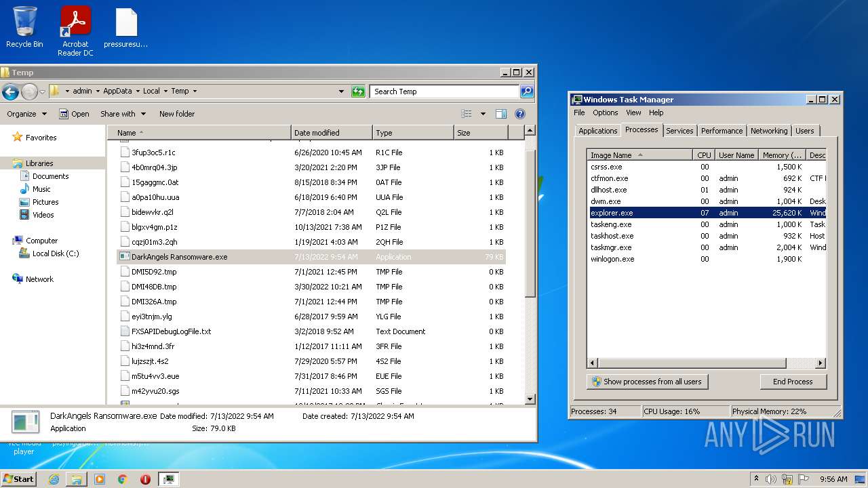This screenshot has width=868, height=488.
Task: Select the FXSAPIDebugLogFile.txt file
Action: click(312, 331)
